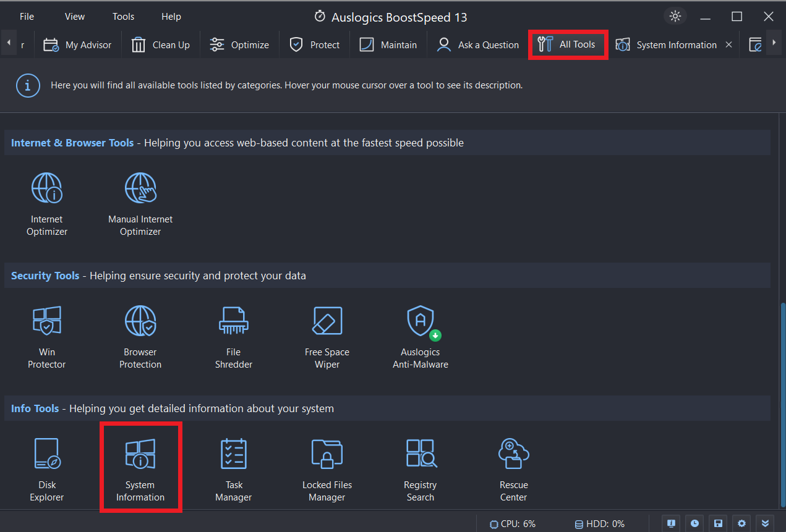
Task: Click the double chevron down status icon
Action: click(x=766, y=523)
